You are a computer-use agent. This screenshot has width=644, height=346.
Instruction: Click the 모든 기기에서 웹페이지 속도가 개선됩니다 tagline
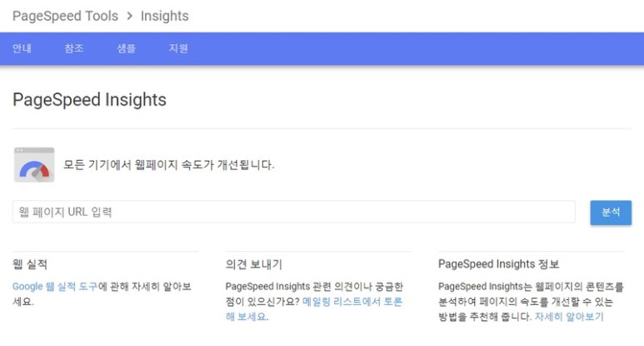169,164
